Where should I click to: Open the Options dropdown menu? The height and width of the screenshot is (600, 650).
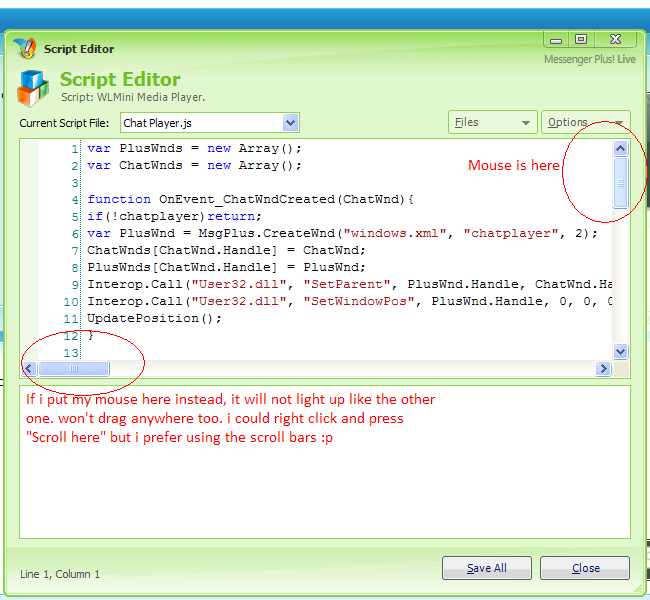[585, 123]
